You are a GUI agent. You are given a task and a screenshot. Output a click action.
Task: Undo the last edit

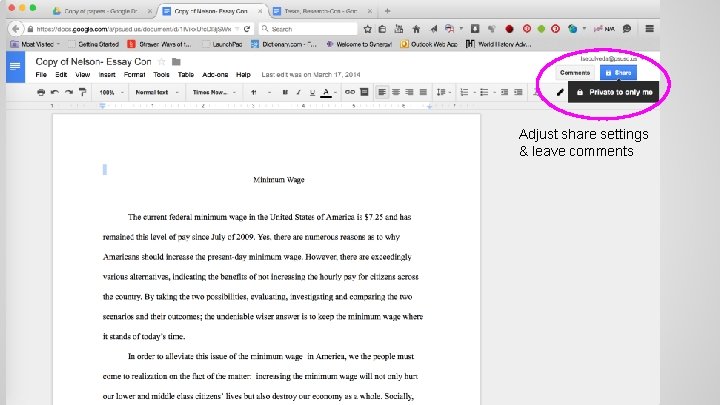55,92
